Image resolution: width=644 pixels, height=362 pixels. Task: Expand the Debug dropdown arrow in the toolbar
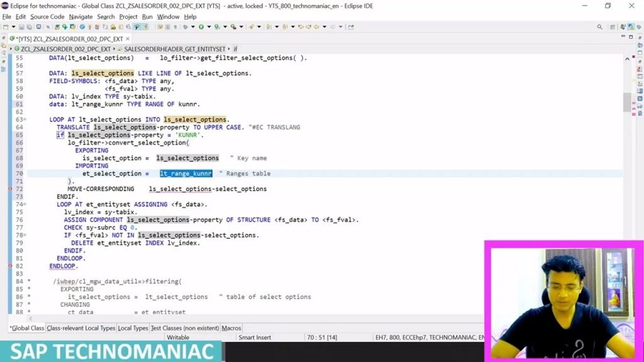[x=193, y=27]
